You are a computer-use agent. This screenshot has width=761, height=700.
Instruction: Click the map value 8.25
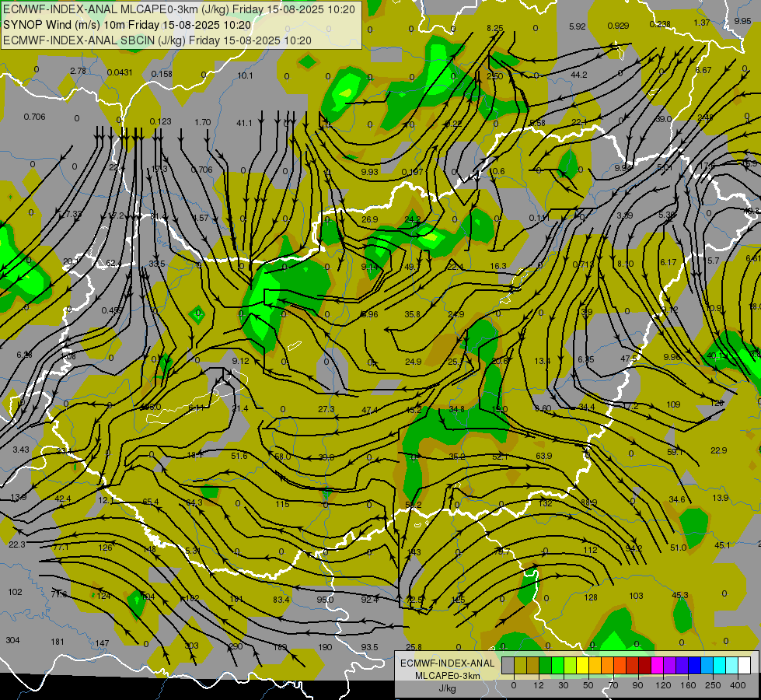(495, 28)
